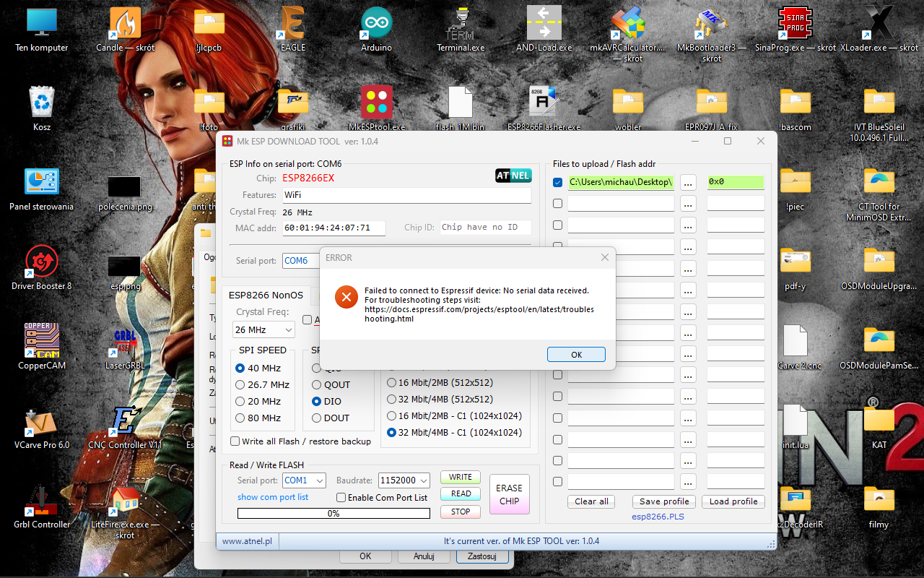
Task: Check the second upload file checkbox
Action: coord(557,204)
